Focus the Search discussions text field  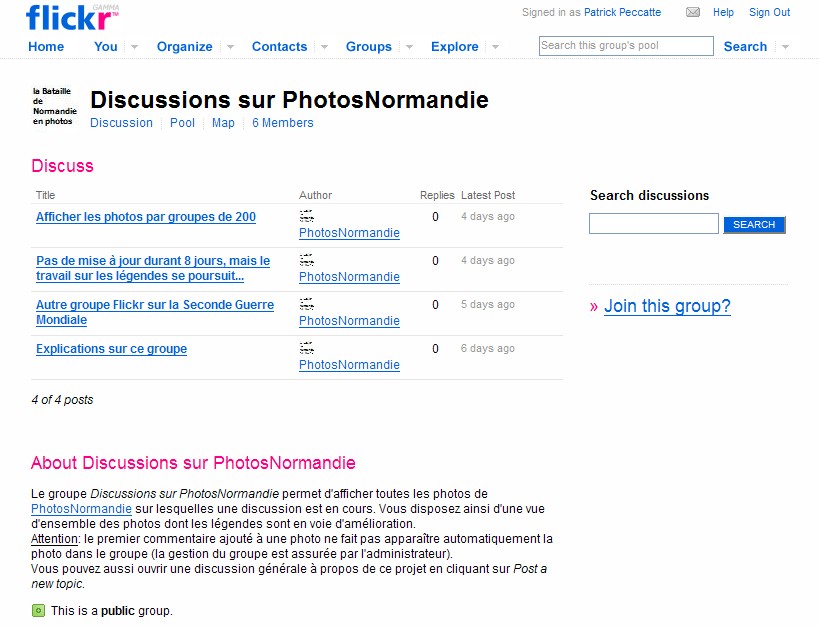pos(653,224)
